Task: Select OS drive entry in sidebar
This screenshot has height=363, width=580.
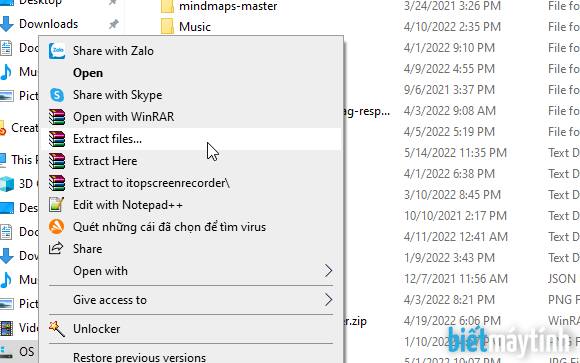Action: 19,352
